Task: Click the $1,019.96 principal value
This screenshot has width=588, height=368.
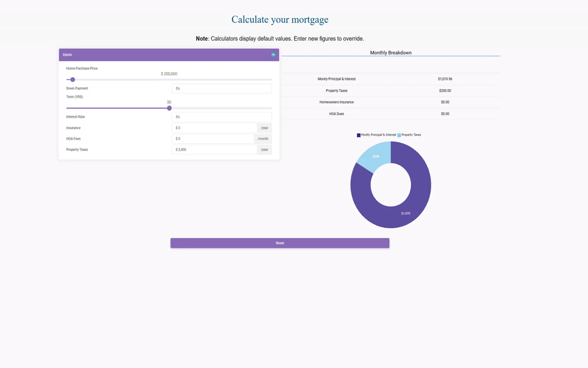Action: tap(445, 79)
